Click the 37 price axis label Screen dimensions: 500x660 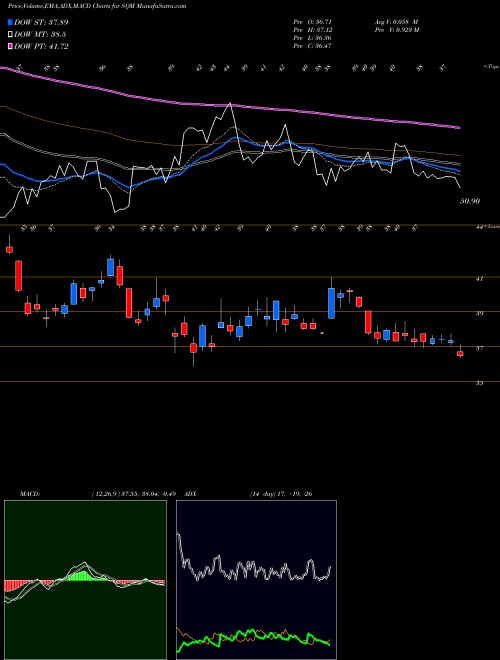click(480, 349)
